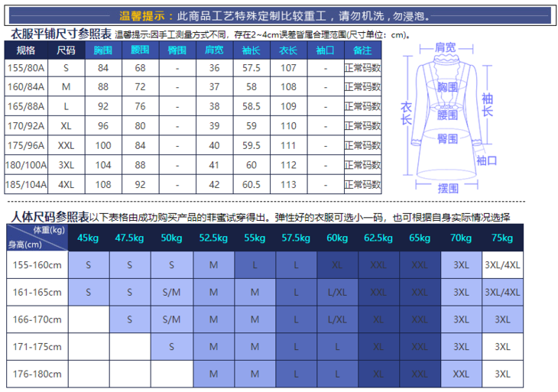Click the 摆围 label under the dress diagram
Screen dimensions: 558x392
447,187
